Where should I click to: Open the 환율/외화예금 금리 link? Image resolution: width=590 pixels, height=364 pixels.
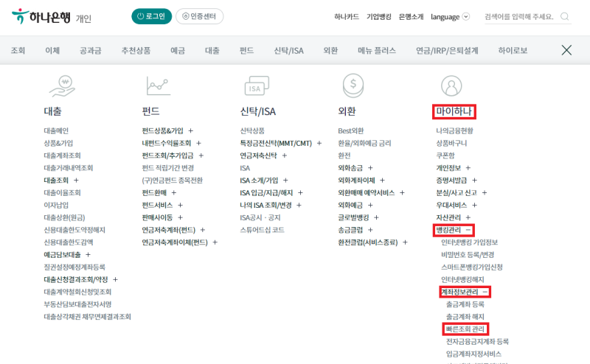[x=364, y=143]
